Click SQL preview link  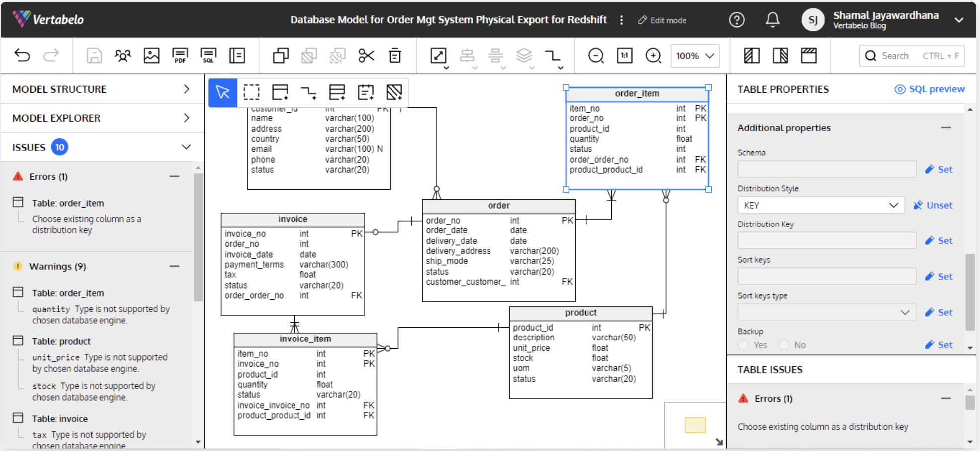(929, 89)
